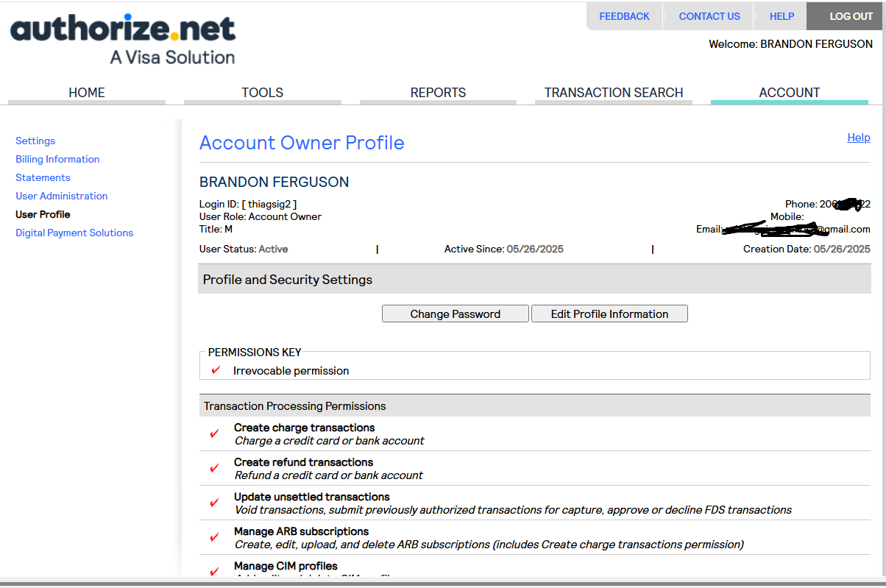Click the Phone label text
The width and height of the screenshot is (886, 588).
[x=801, y=204]
